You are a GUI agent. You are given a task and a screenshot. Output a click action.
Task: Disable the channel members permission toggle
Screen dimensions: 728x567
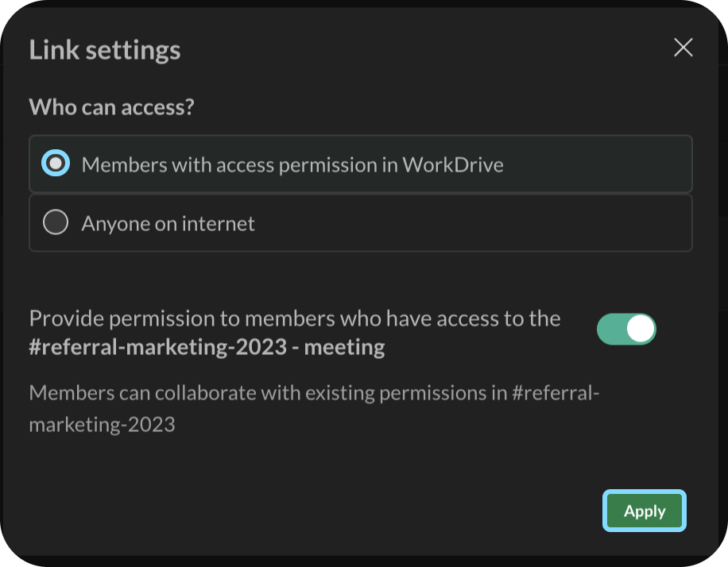pyautogui.click(x=626, y=329)
